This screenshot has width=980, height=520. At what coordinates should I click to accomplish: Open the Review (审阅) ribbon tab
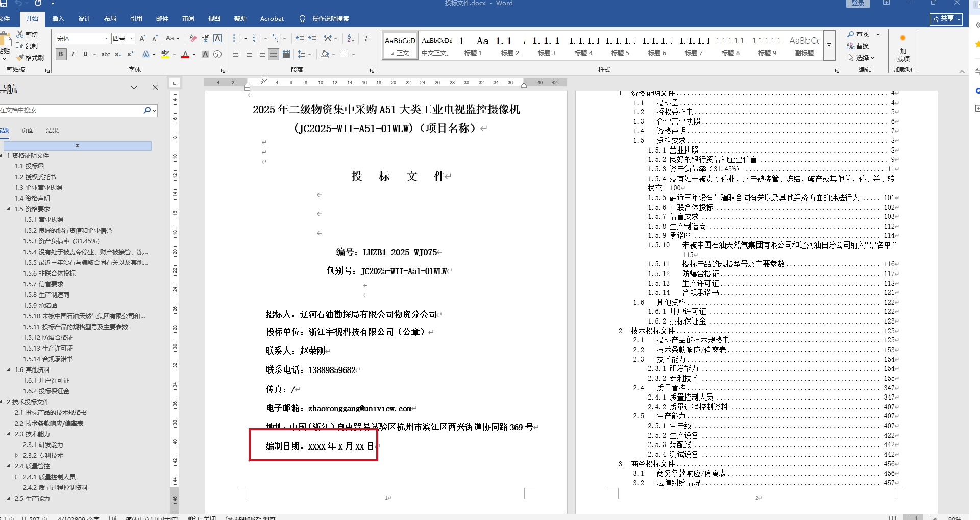[188, 19]
